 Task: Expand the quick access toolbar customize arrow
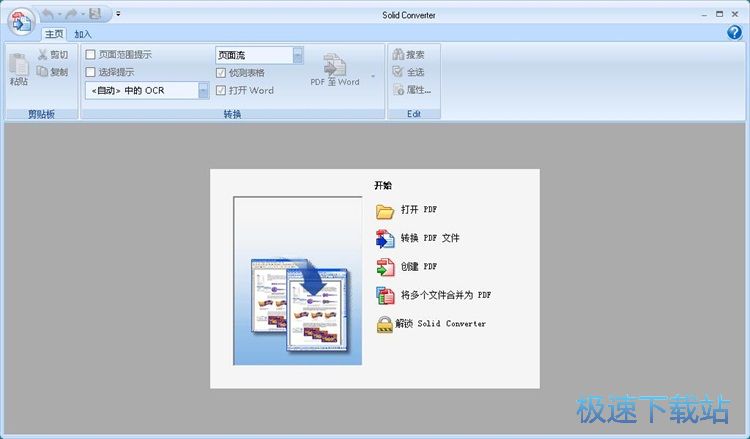(x=118, y=14)
